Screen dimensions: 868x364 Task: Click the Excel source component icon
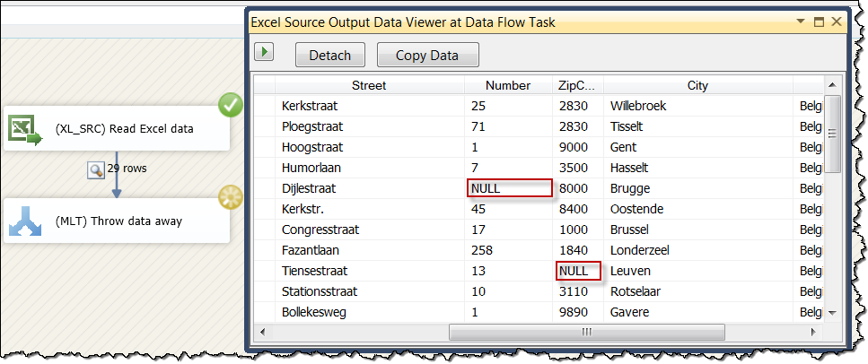point(25,129)
